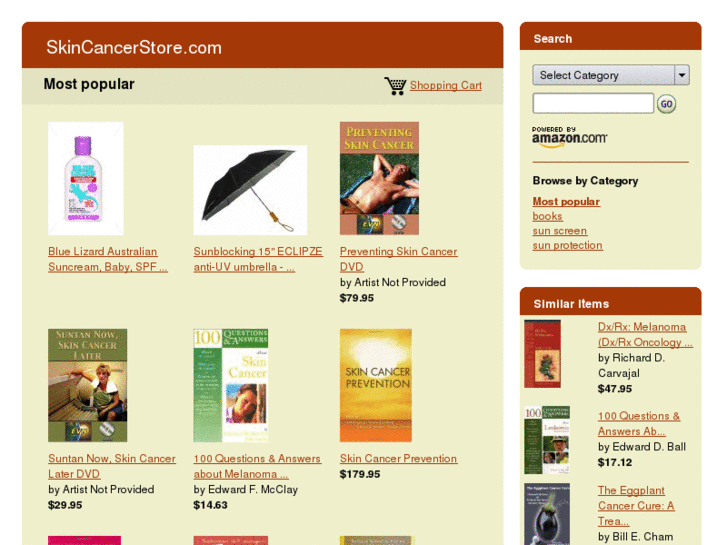Open 100 Questions & Answers about Melanoma link
Image resolution: width=727 pixels, height=545 pixels.
[x=257, y=466]
